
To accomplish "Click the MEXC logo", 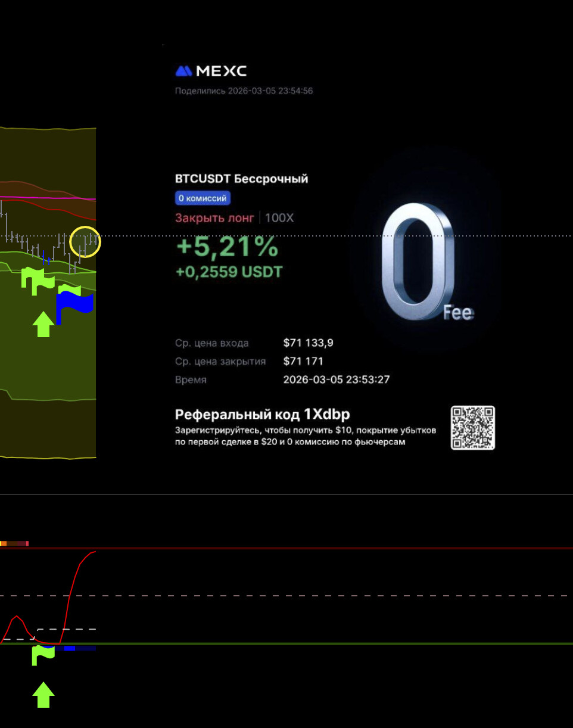I will tap(211, 71).
